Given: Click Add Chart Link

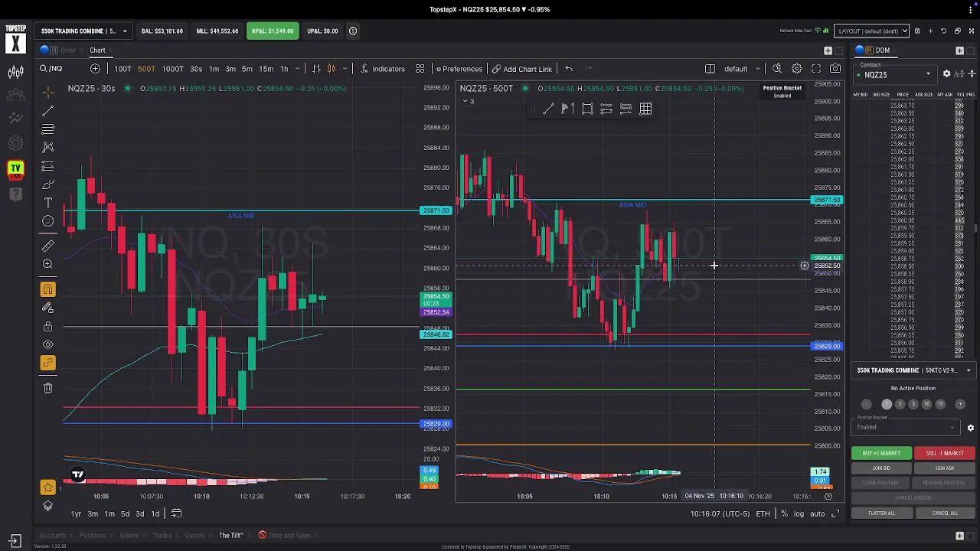Looking at the screenshot, I should coord(521,69).
